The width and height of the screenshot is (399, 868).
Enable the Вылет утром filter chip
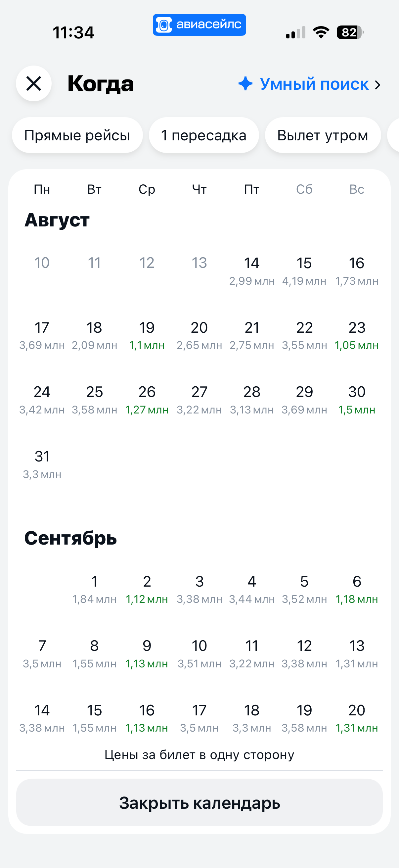pyautogui.click(x=323, y=135)
